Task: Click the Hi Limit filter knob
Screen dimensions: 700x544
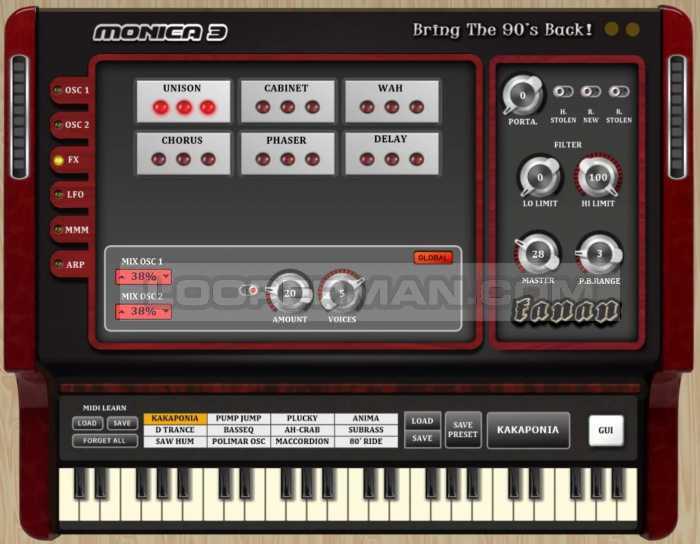Action: click(x=598, y=178)
